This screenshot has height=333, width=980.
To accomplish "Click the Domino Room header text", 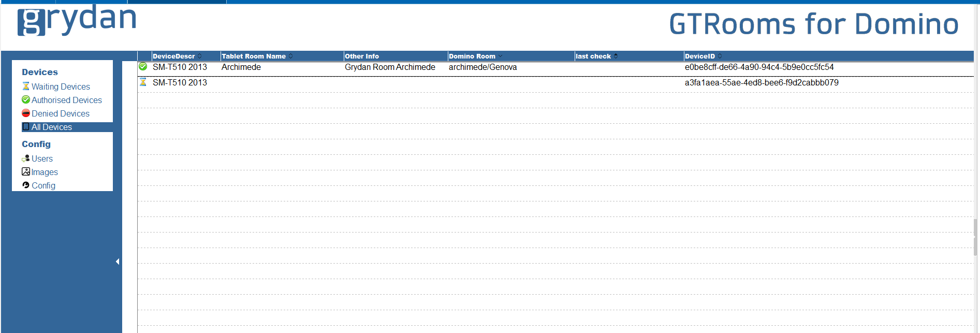I will (472, 56).
